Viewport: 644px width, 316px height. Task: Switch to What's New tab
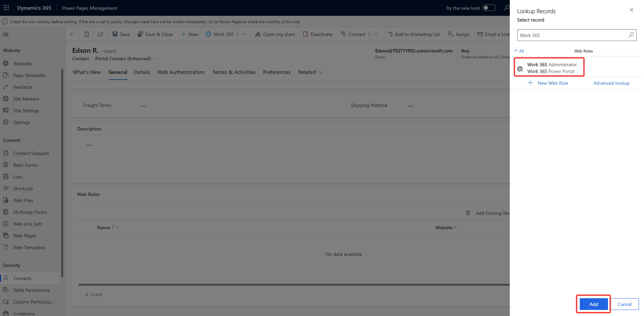point(87,72)
